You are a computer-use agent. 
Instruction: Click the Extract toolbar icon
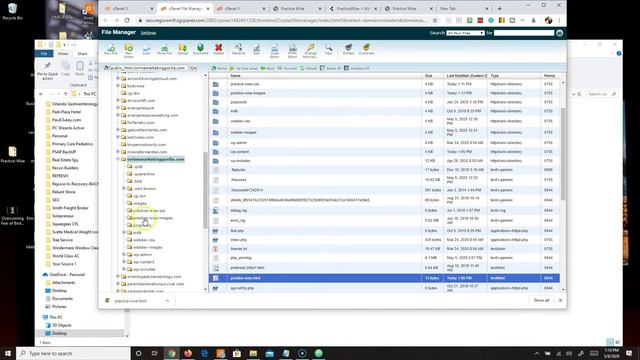348,49
